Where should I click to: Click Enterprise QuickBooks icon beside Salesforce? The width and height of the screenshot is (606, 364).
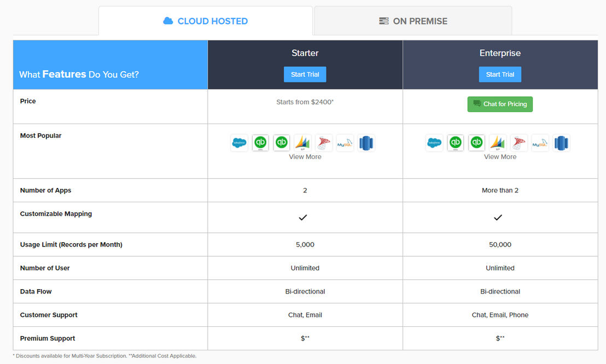[x=455, y=143]
